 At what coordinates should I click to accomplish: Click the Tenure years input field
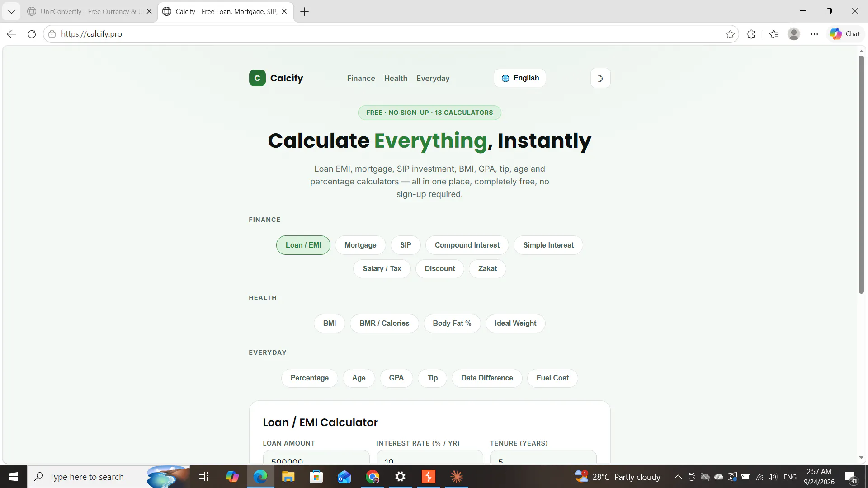click(543, 457)
